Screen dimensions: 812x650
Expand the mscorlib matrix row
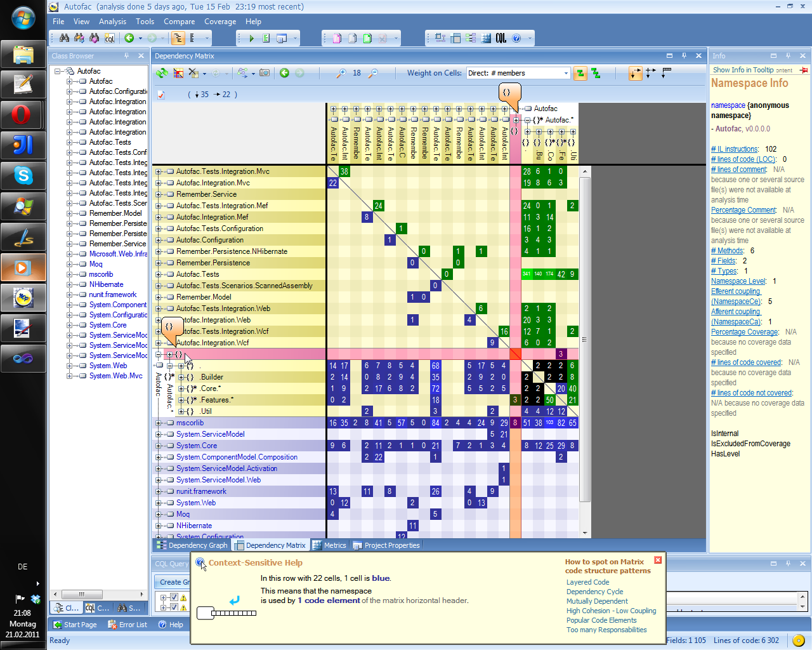(159, 423)
